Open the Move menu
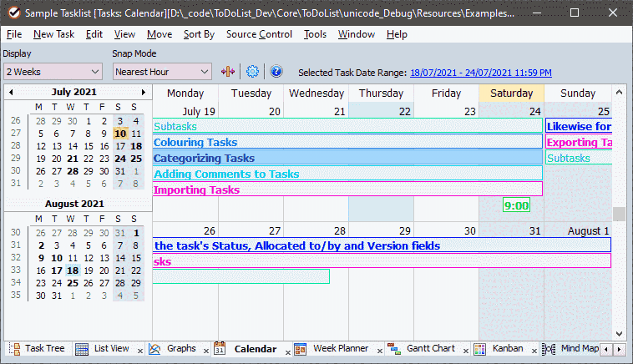 [160, 34]
